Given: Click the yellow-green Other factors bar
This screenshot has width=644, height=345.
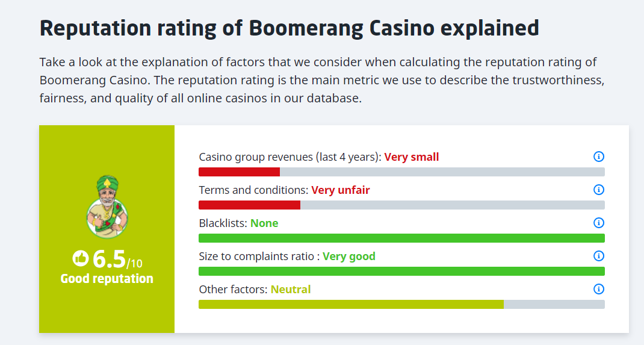Looking at the screenshot, I should pyautogui.click(x=351, y=305).
